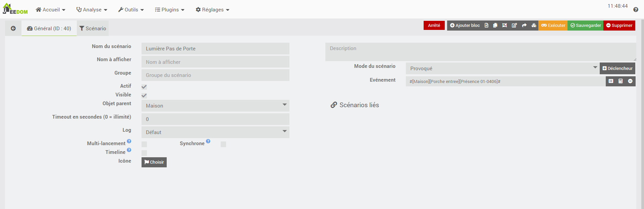Expand the Log level dropdown
Image resolution: width=644 pixels, height=209 pixels.
[215, 132]
